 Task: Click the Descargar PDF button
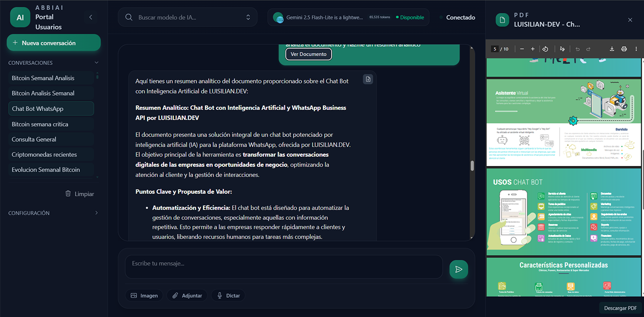point(620,308)
